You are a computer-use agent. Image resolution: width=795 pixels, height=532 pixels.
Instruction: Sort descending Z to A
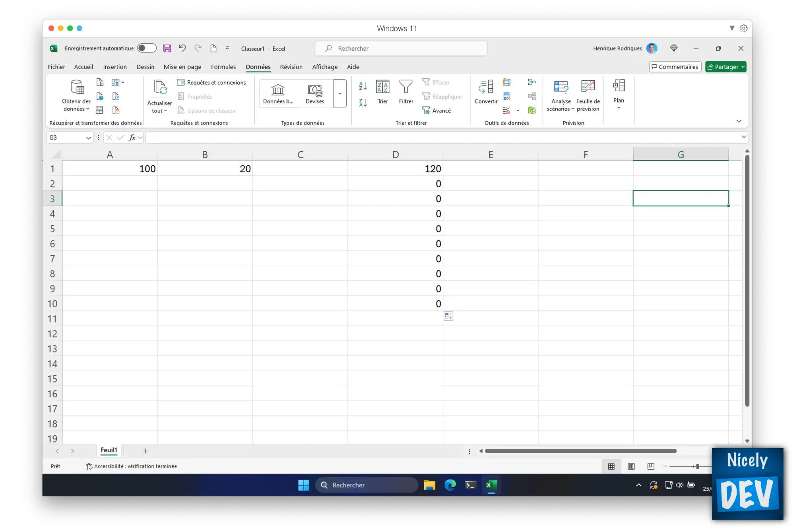pos(363,103)
